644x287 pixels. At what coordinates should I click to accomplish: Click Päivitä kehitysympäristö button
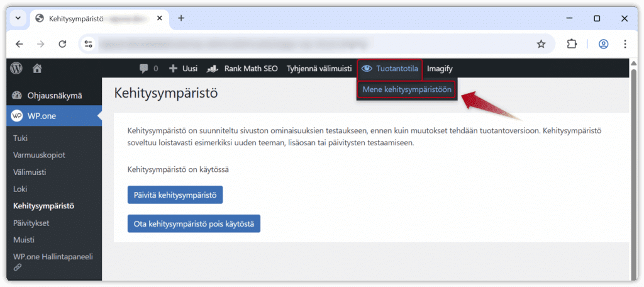pos(175,194)
